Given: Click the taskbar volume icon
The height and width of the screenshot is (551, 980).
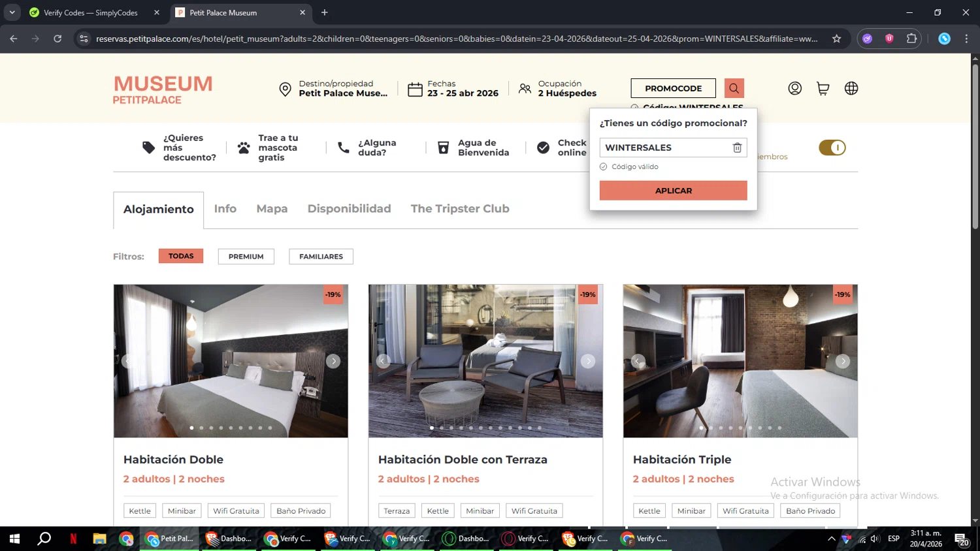Looking at the screenshot, I should coord(875,539).
